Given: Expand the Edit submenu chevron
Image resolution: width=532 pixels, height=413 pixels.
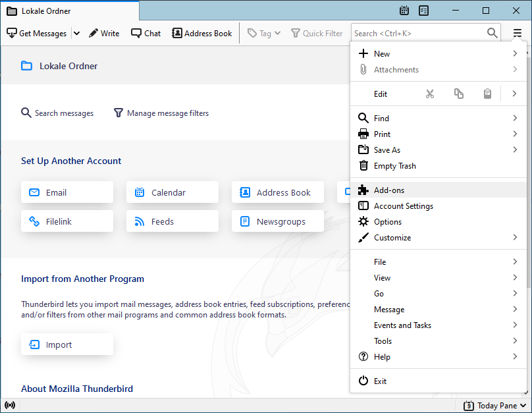Looking at the screenshot, I should (x=514, y=94).
